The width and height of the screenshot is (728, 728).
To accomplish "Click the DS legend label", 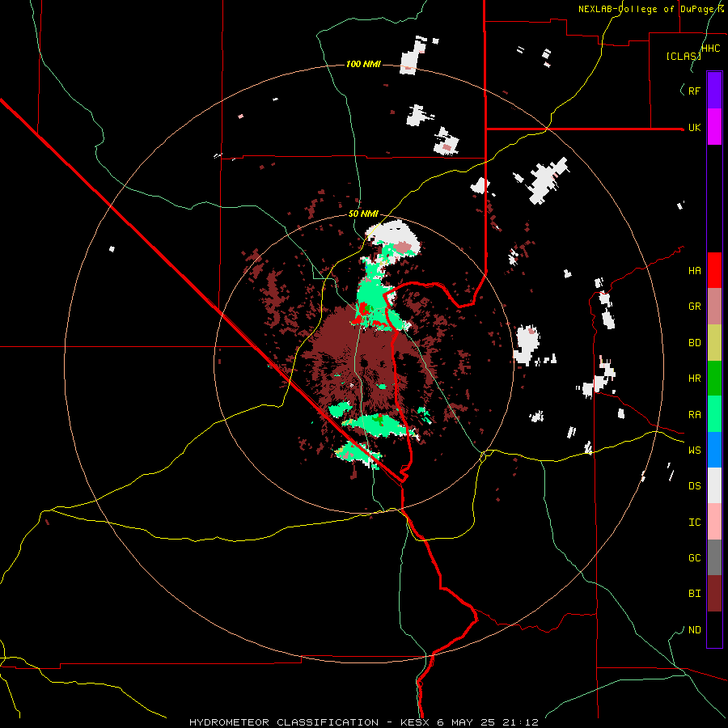I will (694, 486).
